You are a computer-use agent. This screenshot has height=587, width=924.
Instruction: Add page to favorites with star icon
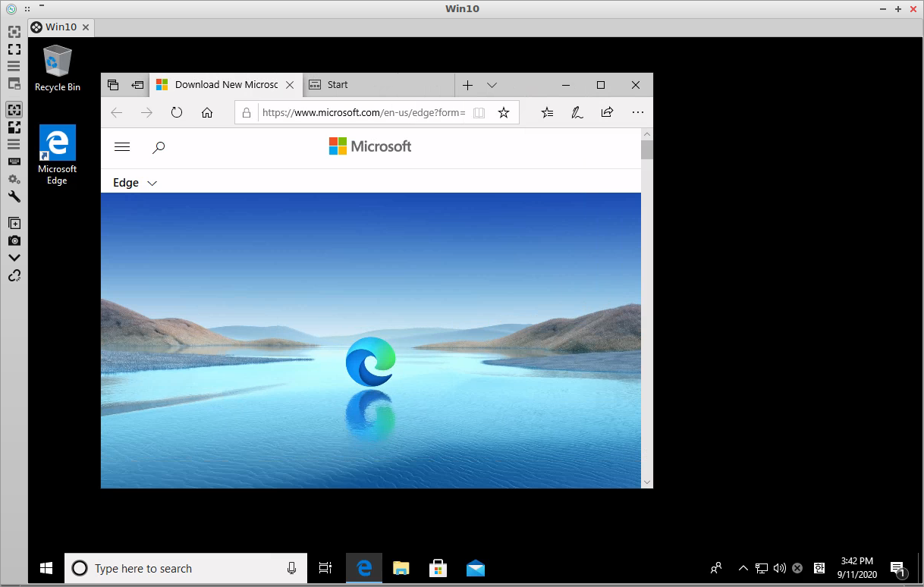(x=503, y=113)
